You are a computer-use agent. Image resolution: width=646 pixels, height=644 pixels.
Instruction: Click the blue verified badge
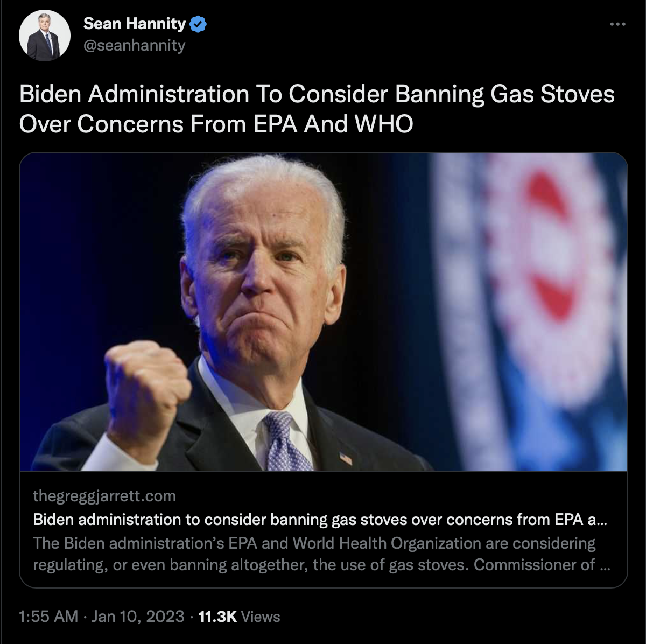(199, 24)
